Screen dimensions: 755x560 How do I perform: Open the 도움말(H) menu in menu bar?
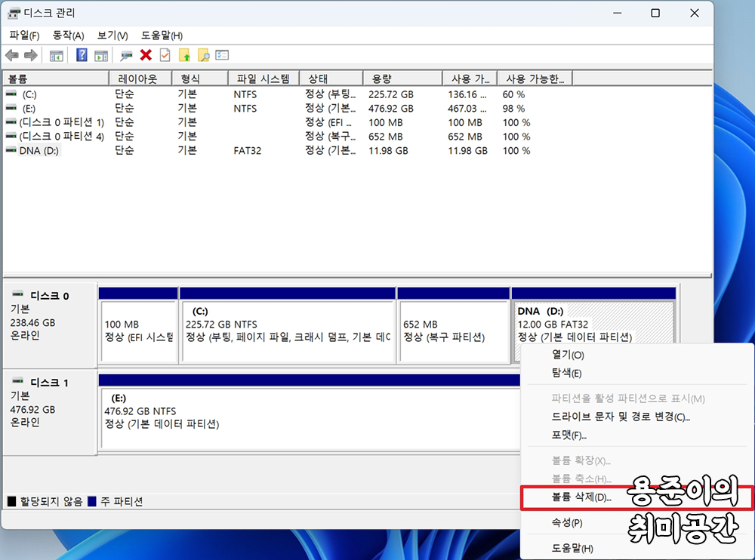coord(162,35)
